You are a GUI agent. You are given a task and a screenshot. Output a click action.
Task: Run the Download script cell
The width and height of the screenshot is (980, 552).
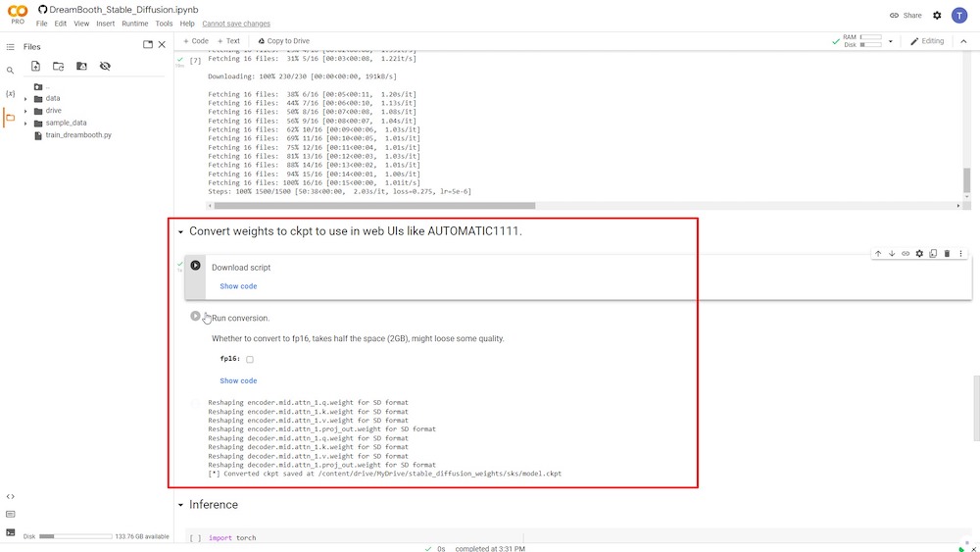coord(196,265)
